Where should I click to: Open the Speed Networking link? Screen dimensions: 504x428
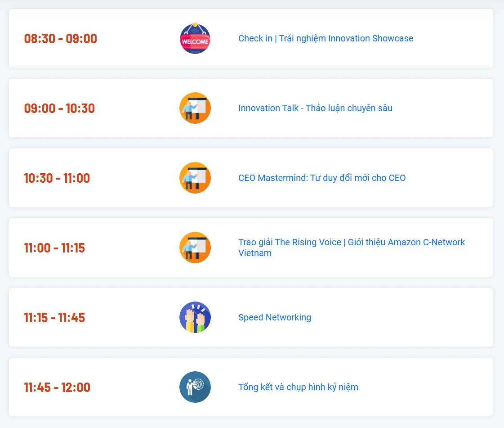[x=274, y=317]
